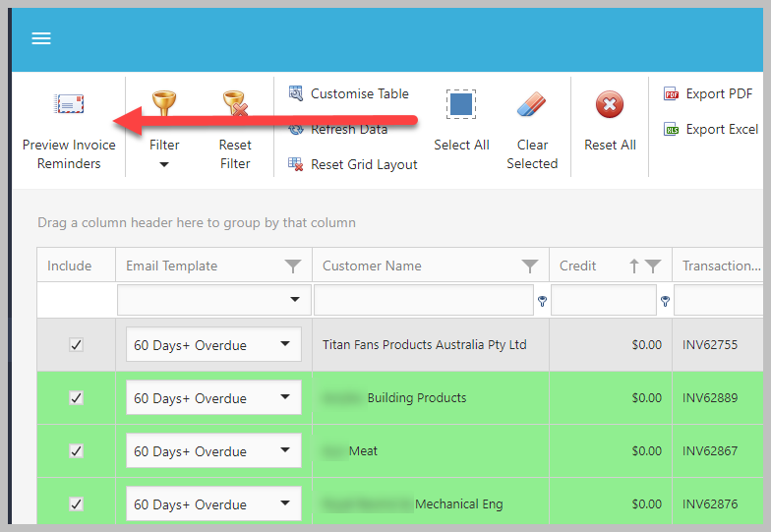Click the Customer Name column header

(x=431, y=266)
